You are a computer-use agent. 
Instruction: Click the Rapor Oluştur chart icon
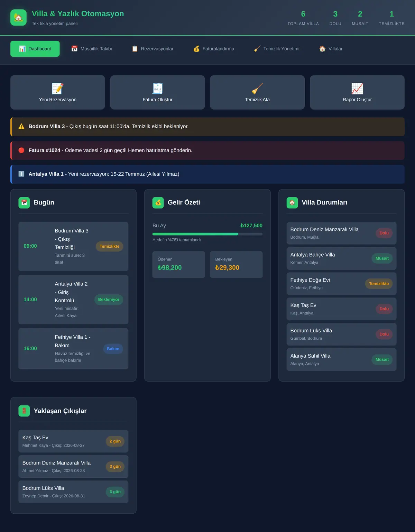click(357, 89)
